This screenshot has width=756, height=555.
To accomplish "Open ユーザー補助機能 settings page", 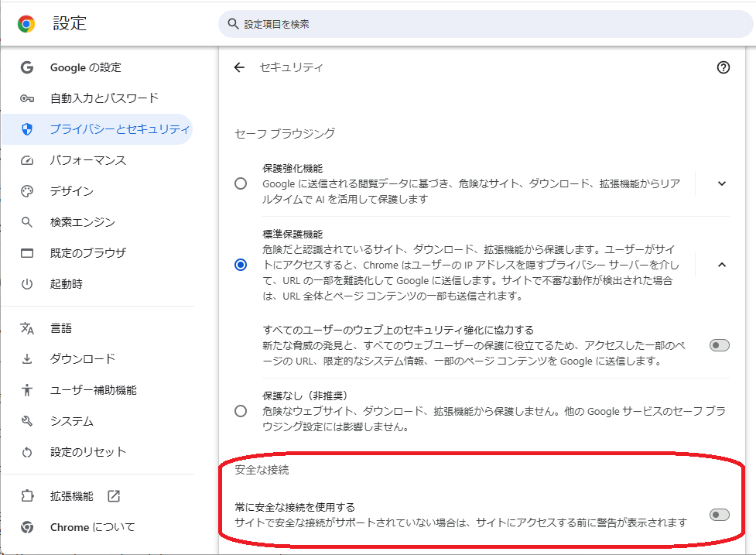I will pos(97,390).
